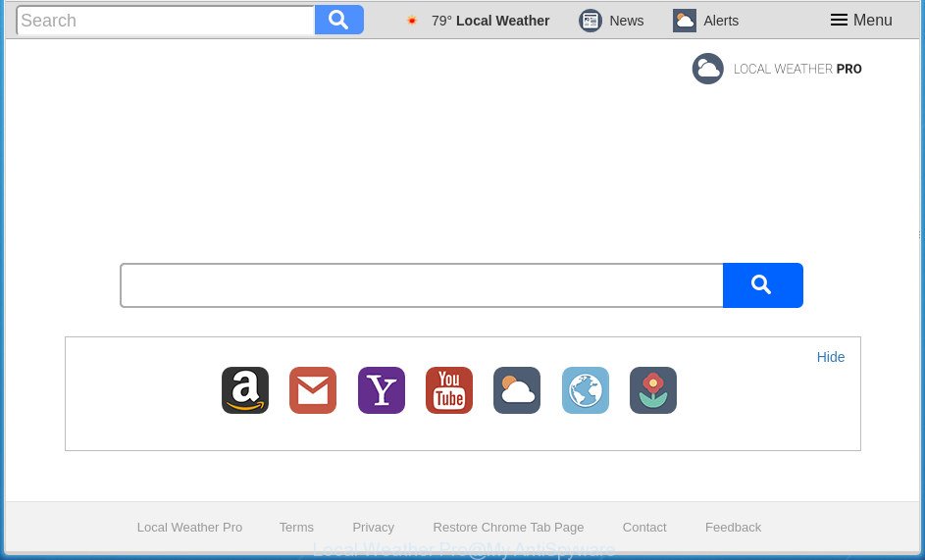Open the Terms footer link

[x=296, y=527]
